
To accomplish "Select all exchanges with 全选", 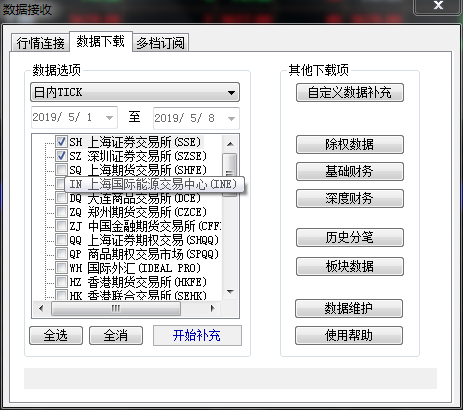I will click(x=56, y=335).
